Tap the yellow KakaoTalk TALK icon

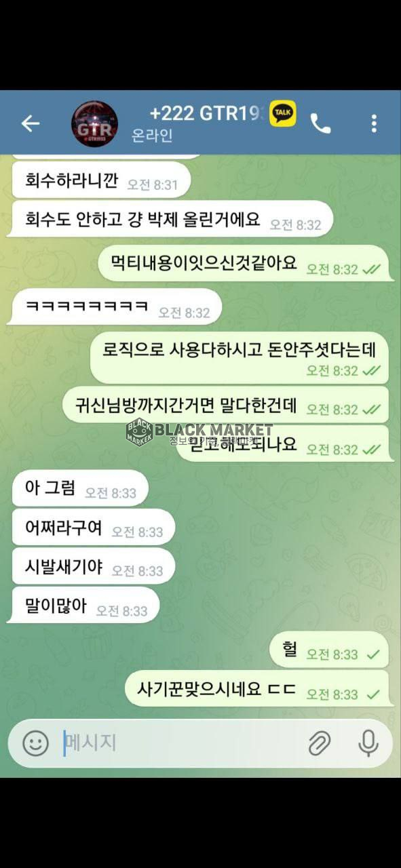[x=282, y=113]
